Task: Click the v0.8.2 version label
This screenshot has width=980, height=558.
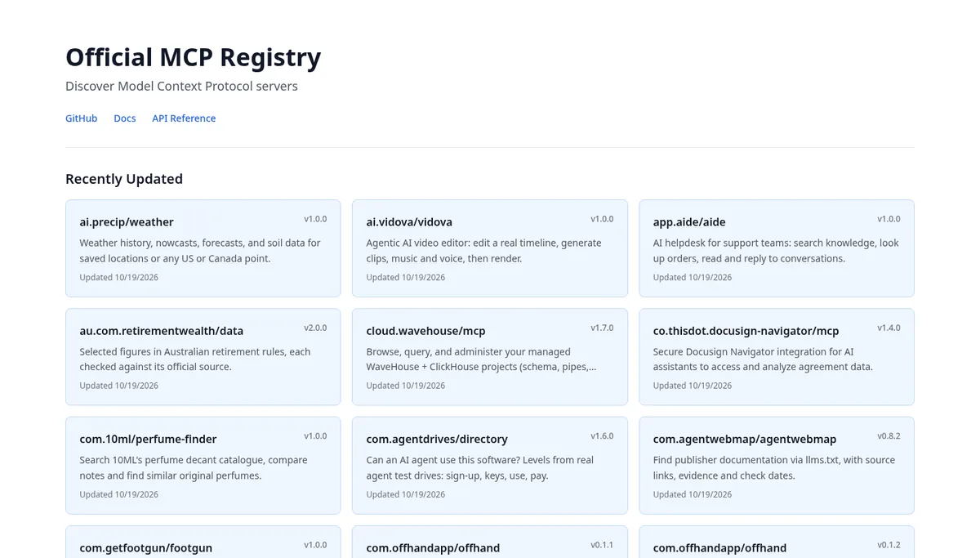Action: point(889,436)
